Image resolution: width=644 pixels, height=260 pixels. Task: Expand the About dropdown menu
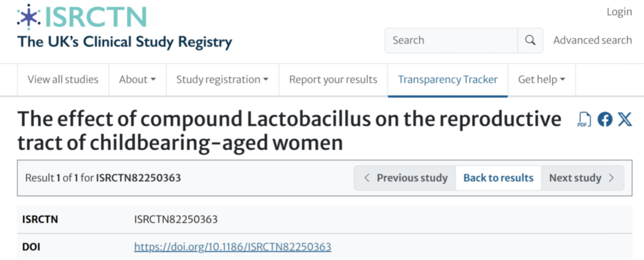137,79
